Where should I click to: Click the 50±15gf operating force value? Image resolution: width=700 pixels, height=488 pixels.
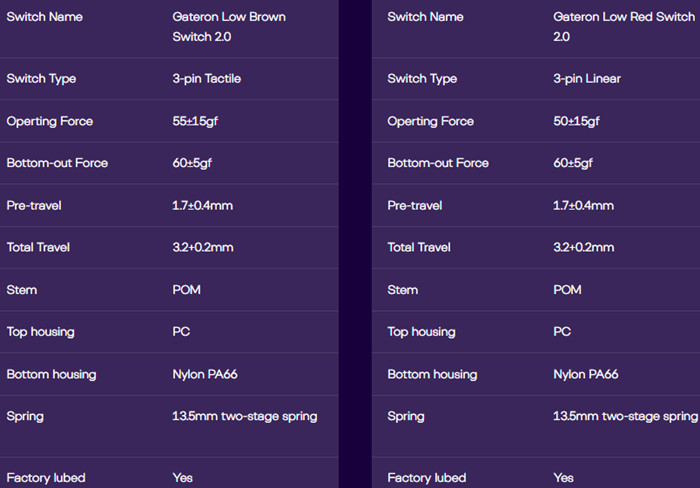pos(576,121)
